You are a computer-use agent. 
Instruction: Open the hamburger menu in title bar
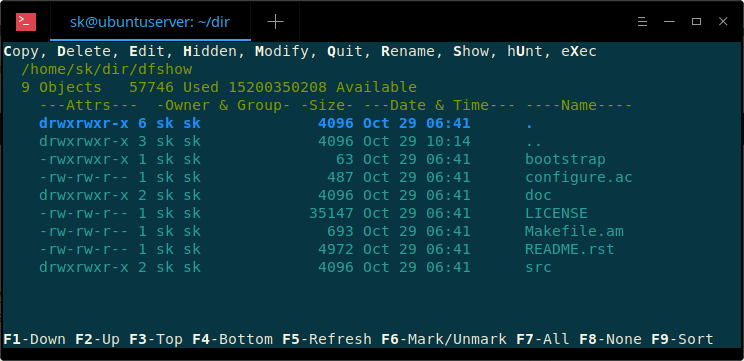coord(642,22)
